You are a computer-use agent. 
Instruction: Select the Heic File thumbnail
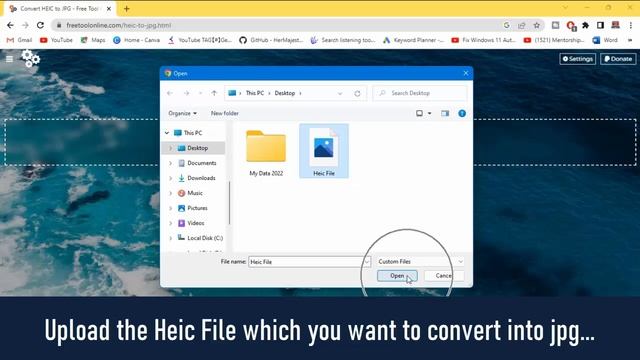324,151
